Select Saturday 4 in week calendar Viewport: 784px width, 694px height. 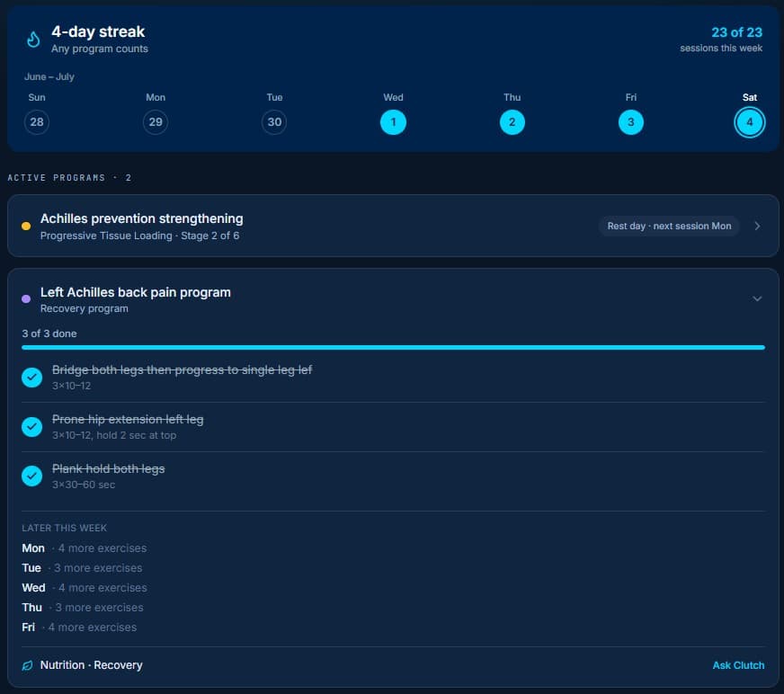click(x=750, y=122)
